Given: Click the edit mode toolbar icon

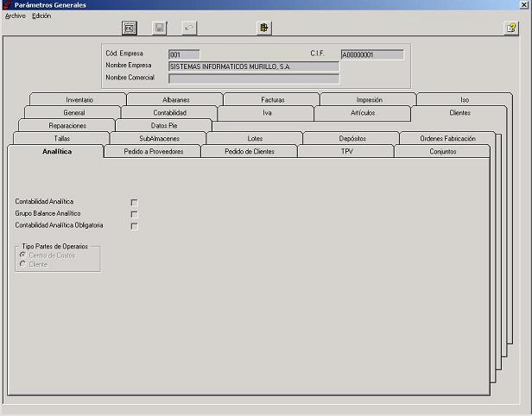Looking at the screenshot, I should point(130,28).
